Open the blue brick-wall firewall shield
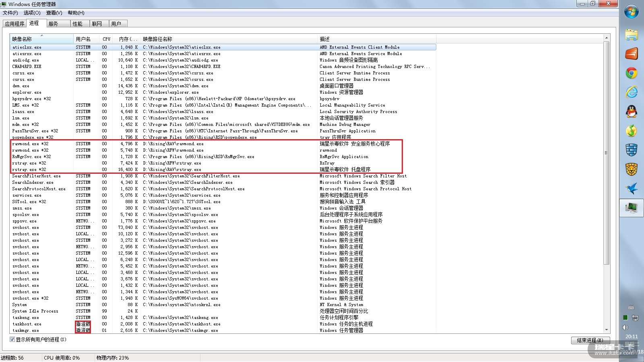The width and height of the screenshot is (644, 362). [632, 150]
